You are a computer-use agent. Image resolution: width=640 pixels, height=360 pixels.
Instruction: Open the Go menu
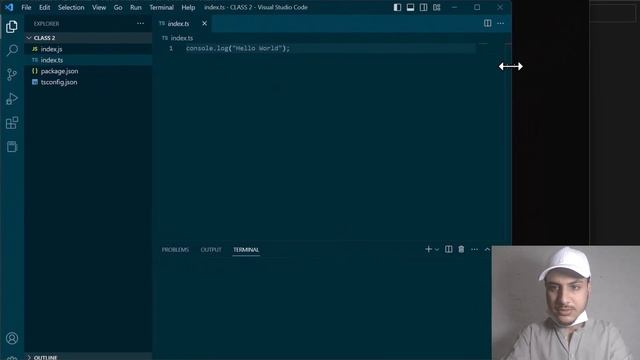click(x=118, y=7)
